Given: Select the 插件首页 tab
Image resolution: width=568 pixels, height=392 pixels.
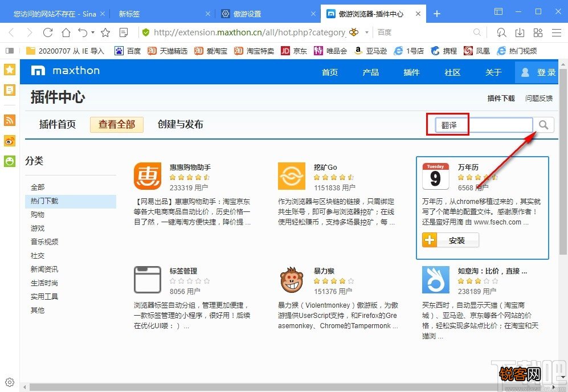Looking at the screenshot, I should point(57,125).
